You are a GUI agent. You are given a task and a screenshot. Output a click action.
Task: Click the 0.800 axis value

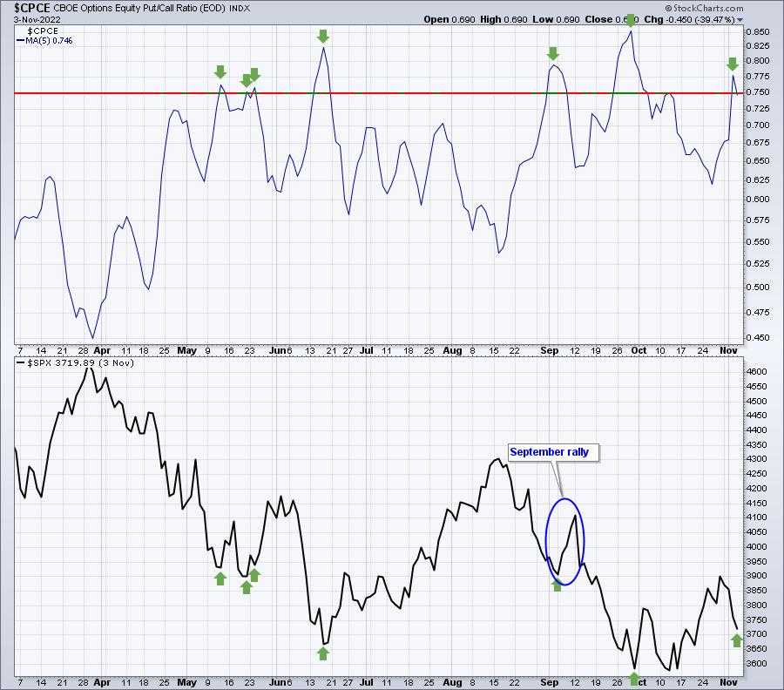[x=758, y=60]
